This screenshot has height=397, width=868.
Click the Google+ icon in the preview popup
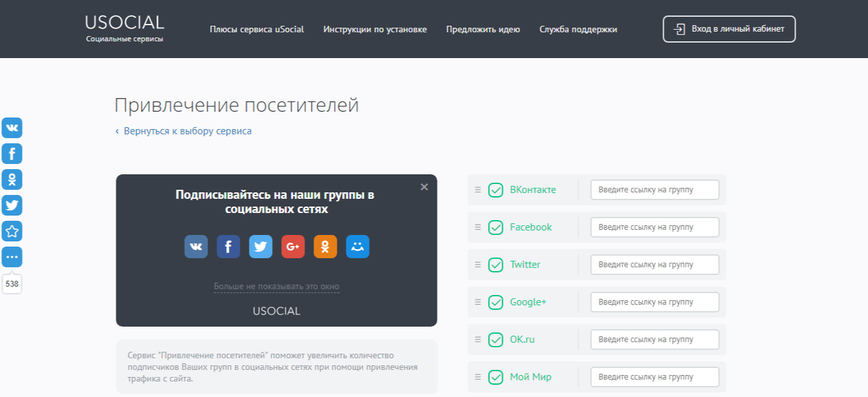293,247
